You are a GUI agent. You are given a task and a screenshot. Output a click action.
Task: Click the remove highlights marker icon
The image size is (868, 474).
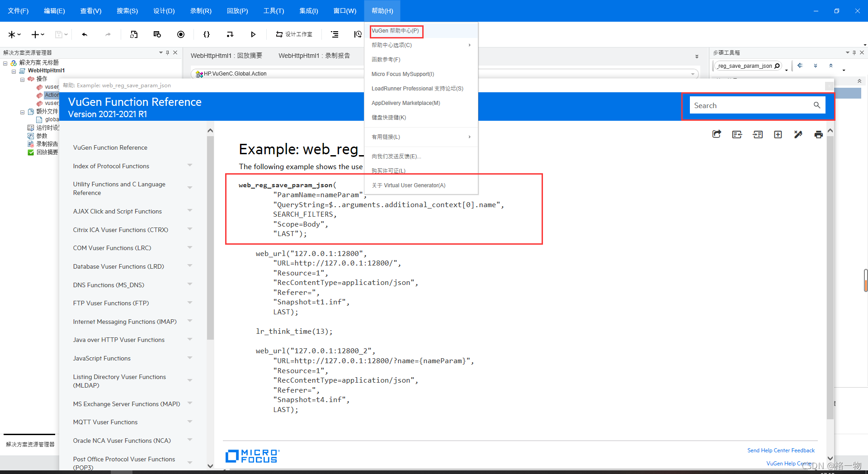point(798,134)
